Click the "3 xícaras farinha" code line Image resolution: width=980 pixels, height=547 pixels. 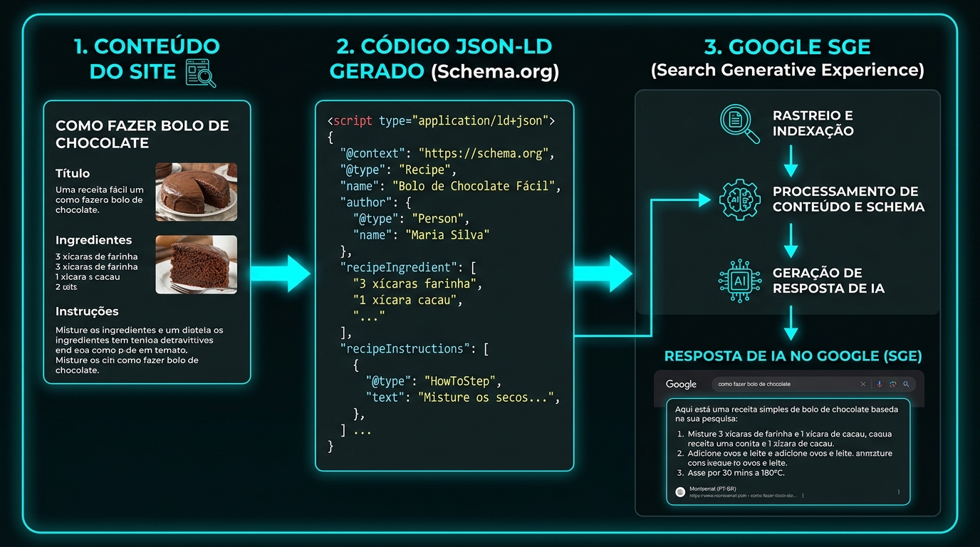tap(418, 283)
